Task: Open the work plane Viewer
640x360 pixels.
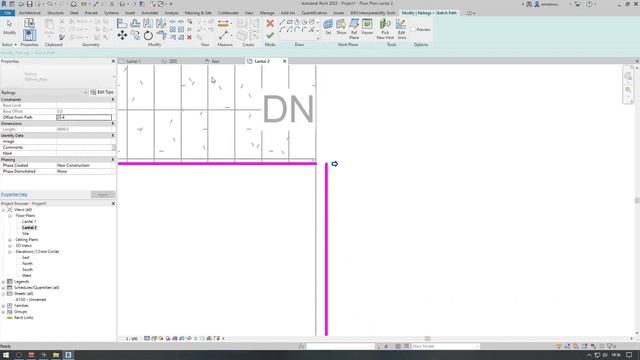Action: pos(367,27)
